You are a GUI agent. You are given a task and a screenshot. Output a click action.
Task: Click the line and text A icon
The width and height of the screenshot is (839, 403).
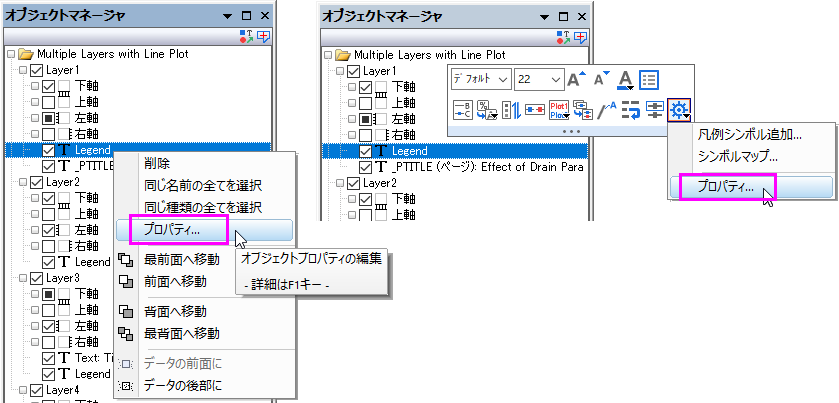click(607, 110)
